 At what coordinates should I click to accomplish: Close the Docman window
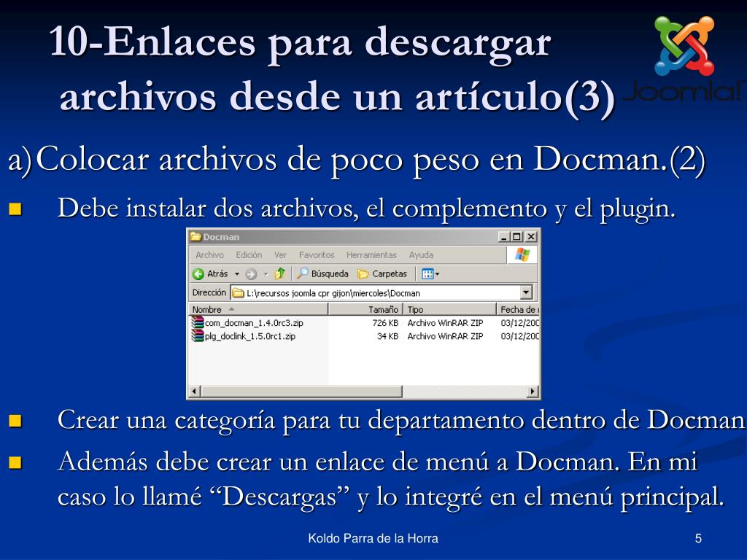coord(531,237)
